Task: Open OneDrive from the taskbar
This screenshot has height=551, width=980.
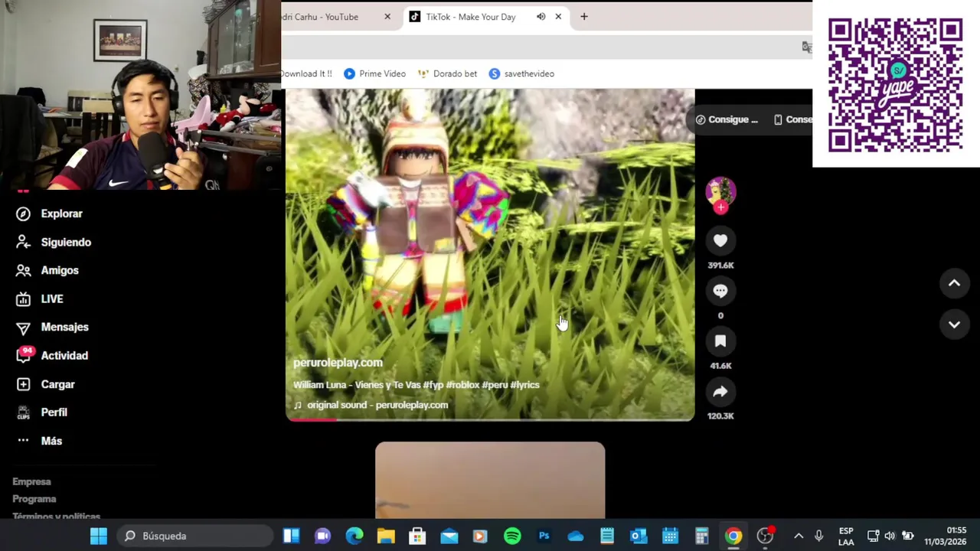Action: (x=576, y=536)
